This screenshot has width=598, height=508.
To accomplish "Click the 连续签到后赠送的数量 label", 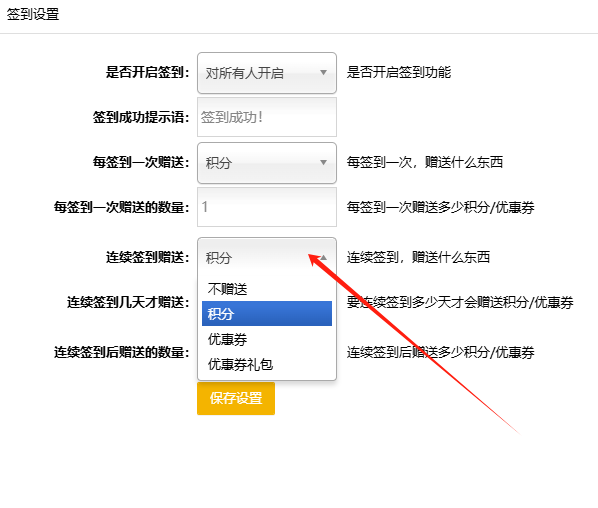I will pos(122,352).
